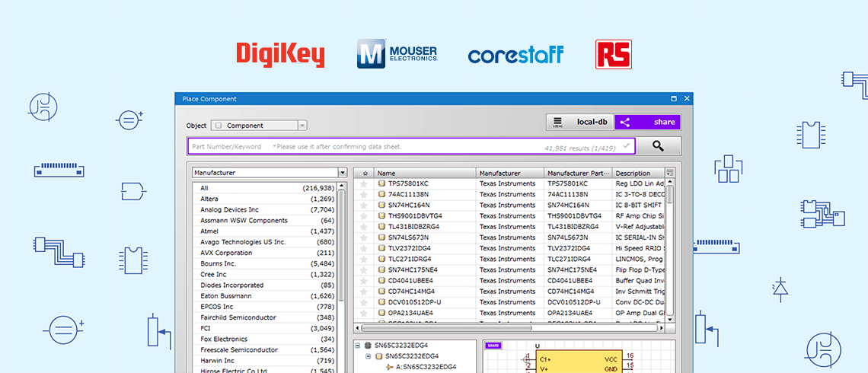Select component icon beside CD4041UBEE4

click(381, 281)
